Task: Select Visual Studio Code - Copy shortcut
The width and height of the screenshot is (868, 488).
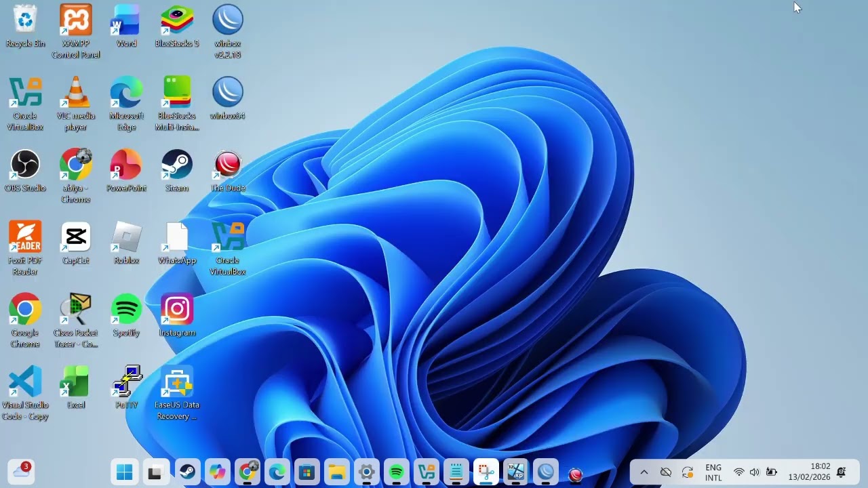Action: click(25, 393)
